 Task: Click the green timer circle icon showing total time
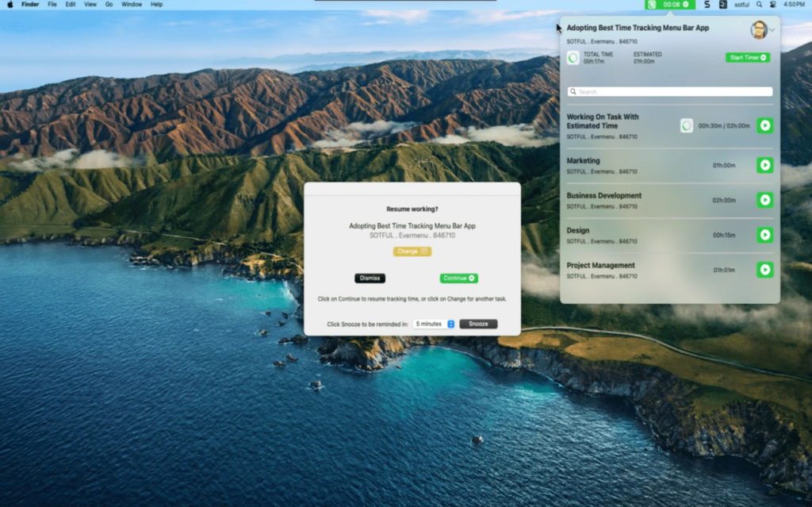pyautogui.click(x=573, y=57)
